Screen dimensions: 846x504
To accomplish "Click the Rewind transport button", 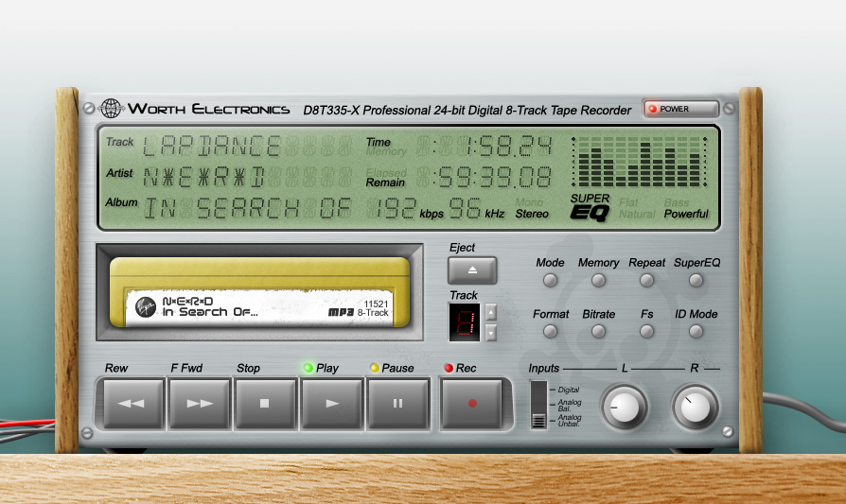I will (133, 404).
